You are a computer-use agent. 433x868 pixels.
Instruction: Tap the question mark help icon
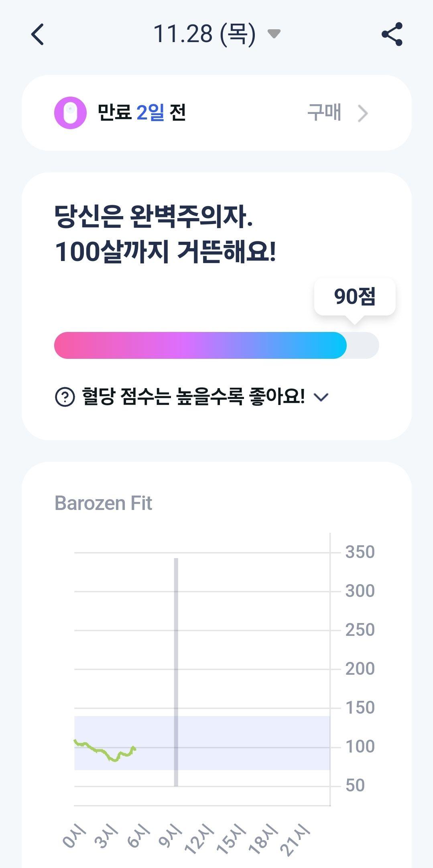[x=65, y=397]
